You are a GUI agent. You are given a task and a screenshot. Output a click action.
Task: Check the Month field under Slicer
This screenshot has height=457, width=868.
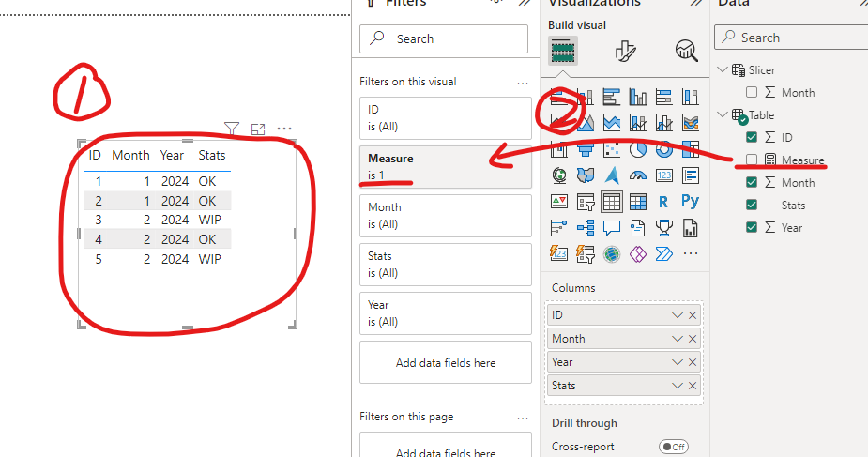coord(752,92)
